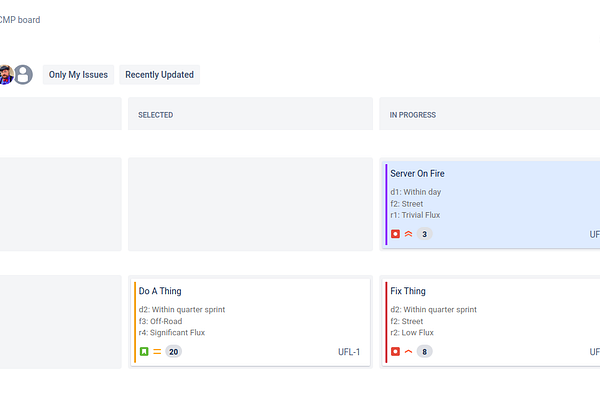The height and width of the screenshot is (400, 600).
Task: Click 'd2: Within quarter sprint' on Do A Thing
Action: (x=182, y=309)
